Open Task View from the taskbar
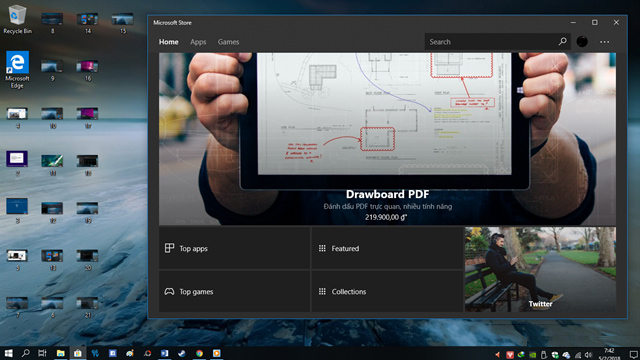Image resolution: width=640 pixels, height=360 pixels. 42,353
